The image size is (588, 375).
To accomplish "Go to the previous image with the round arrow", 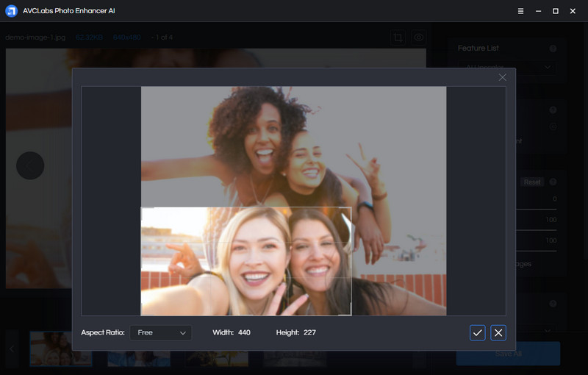I will point(30,165).
